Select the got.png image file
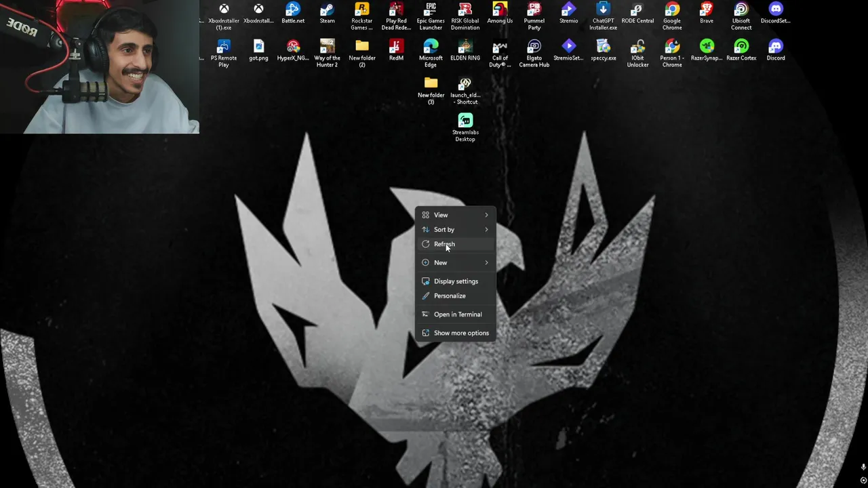The image size is (868, 488). point(258,50)
